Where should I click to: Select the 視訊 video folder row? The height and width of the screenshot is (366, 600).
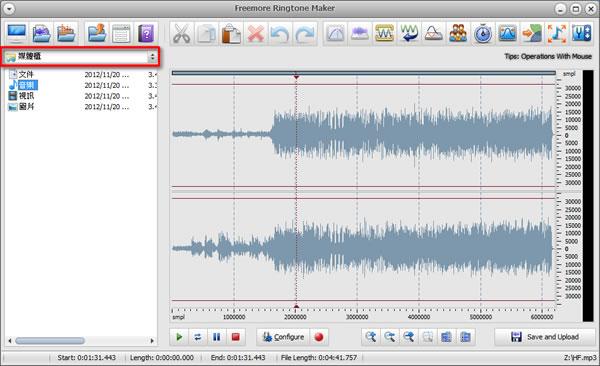pyautogui.click(x=21, y=96)
